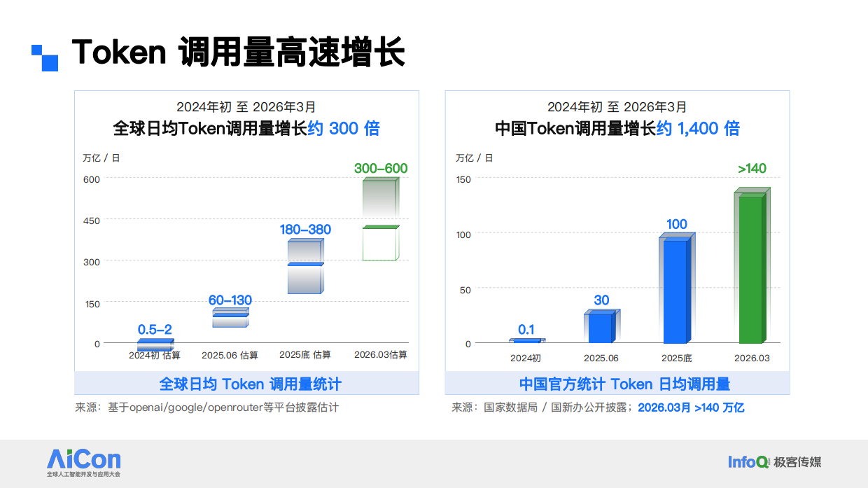Click the green '300–600' data label

click(x=381, y=169)
